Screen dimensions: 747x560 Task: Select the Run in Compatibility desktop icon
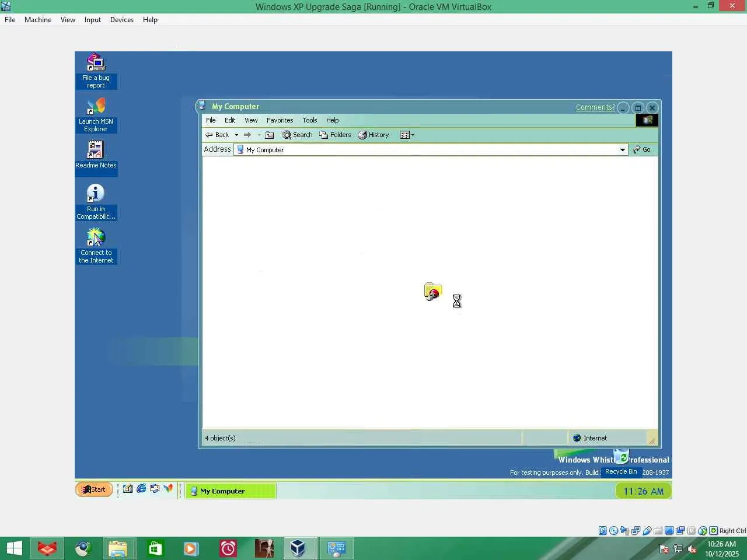click(x=96, y=202)
